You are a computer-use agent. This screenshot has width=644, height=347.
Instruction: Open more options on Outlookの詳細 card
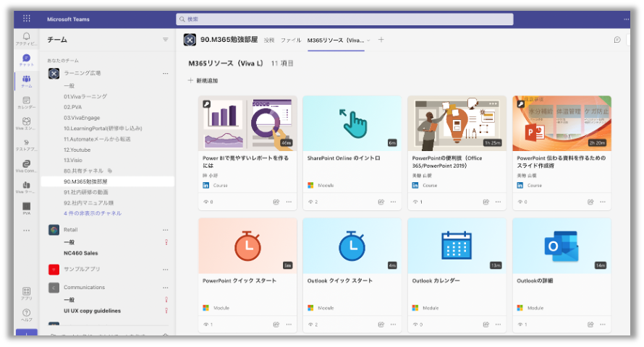(603, 325)
